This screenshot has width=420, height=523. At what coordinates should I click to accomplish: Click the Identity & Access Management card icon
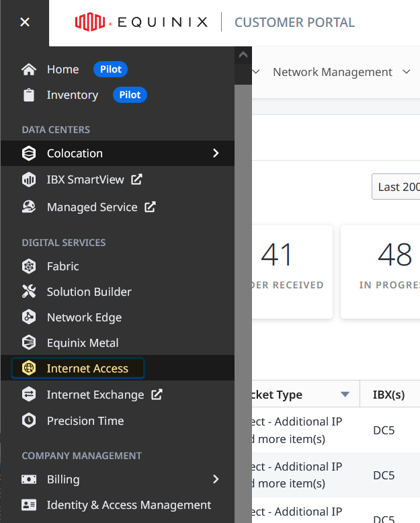29,505
